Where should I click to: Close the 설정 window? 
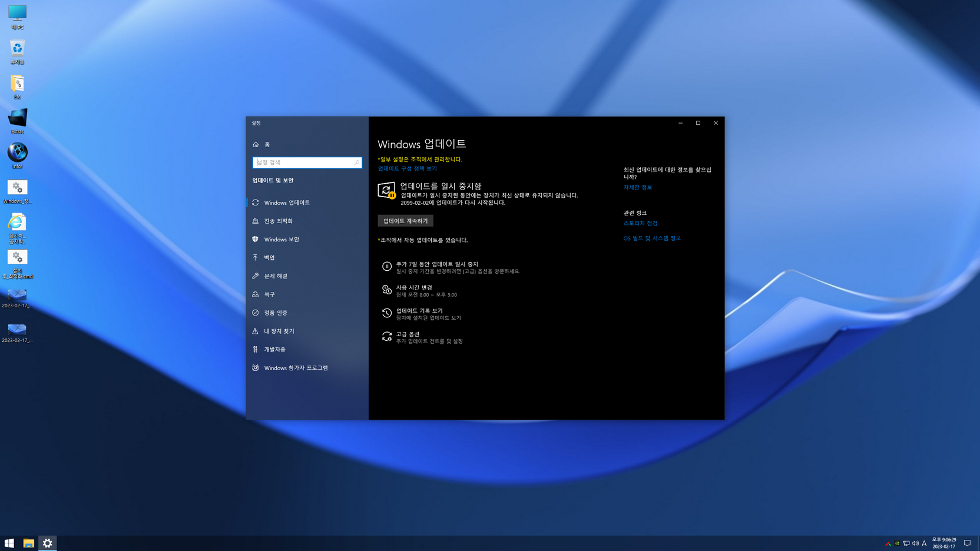pos(716,123)
